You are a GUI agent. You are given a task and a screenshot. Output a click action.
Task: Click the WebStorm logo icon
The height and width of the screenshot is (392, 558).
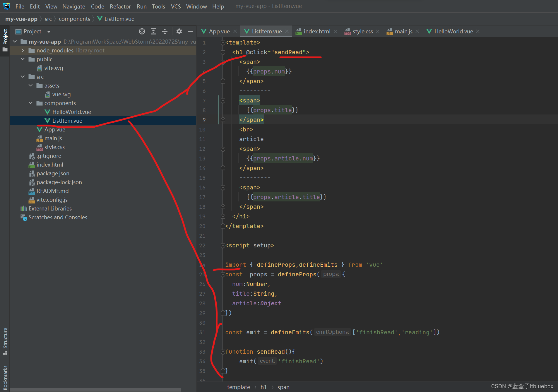[x=6, y=6]
